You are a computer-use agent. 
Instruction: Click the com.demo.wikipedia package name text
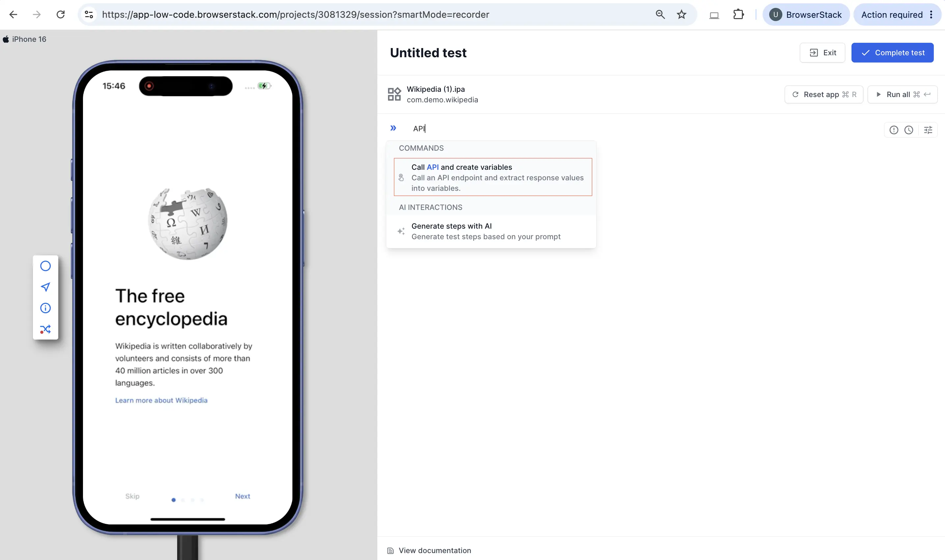(442, 100)
